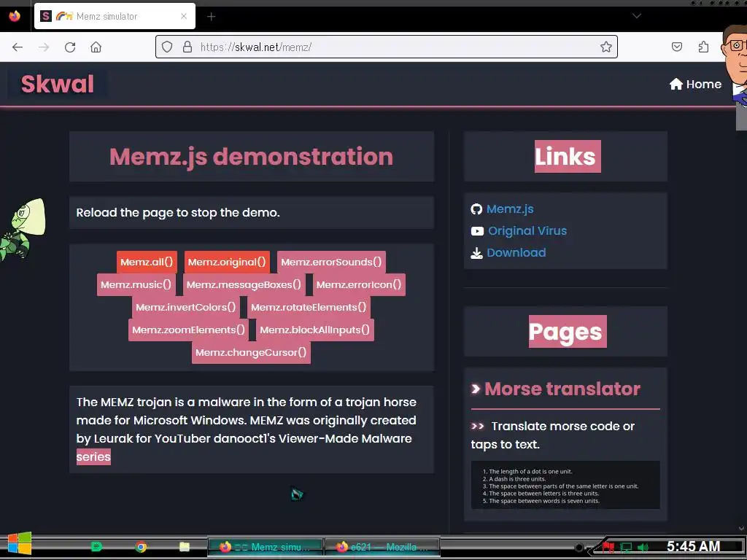This screenshot has height=560, width=747.
Task: Switch to the Memz simulator taskbar window
Action: pos(266,547)
